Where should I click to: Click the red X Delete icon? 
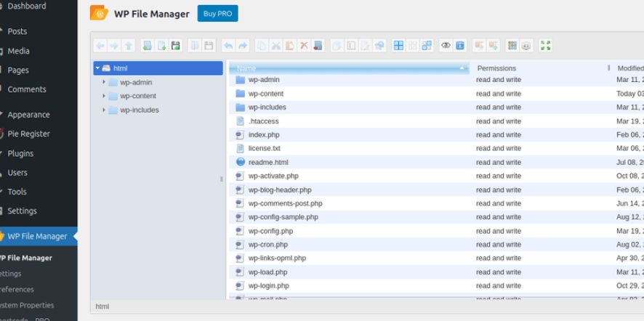pos(304,46)
